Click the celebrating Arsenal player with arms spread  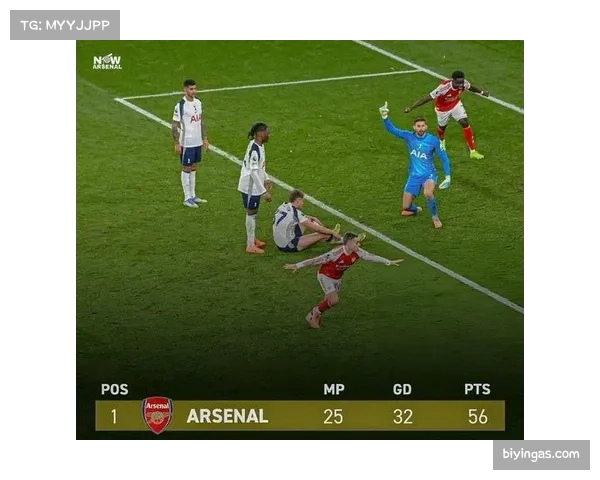pos(339,276)
